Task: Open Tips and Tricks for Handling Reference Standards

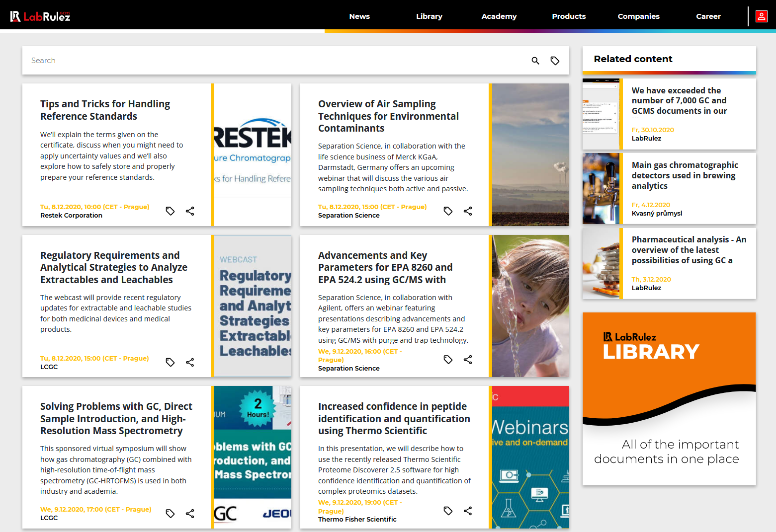Action: (105, 110)
